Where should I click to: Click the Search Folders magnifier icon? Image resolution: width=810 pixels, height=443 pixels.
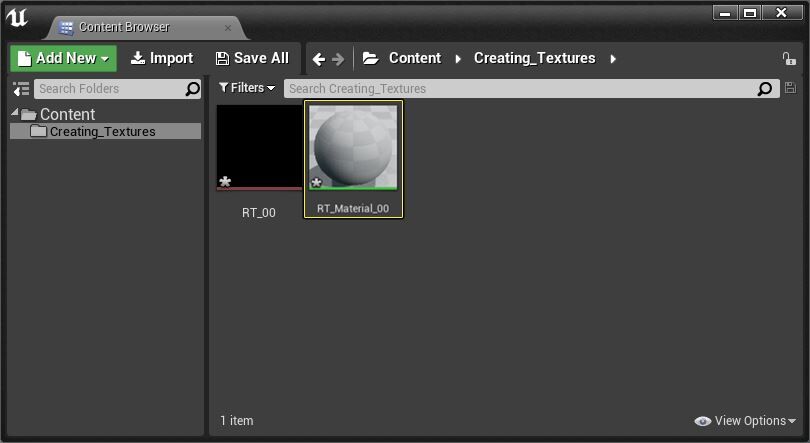(x=192, y=89)
